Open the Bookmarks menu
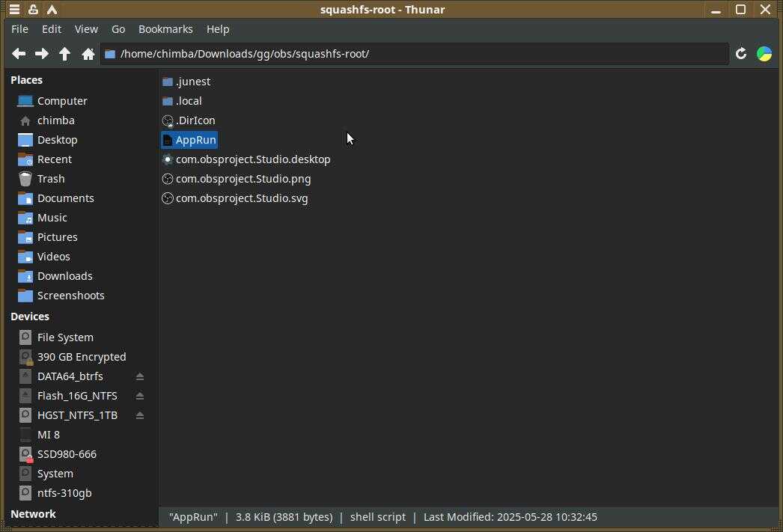This screenshot has height=532, width=783. (165, 29)
